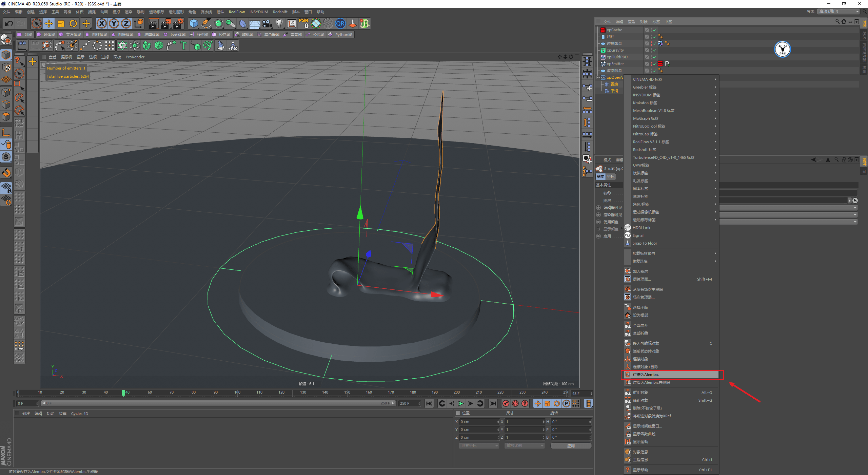Screen dimensions: 868x475
Task: Toggle the Z axis lock
Action: point(126,23)
